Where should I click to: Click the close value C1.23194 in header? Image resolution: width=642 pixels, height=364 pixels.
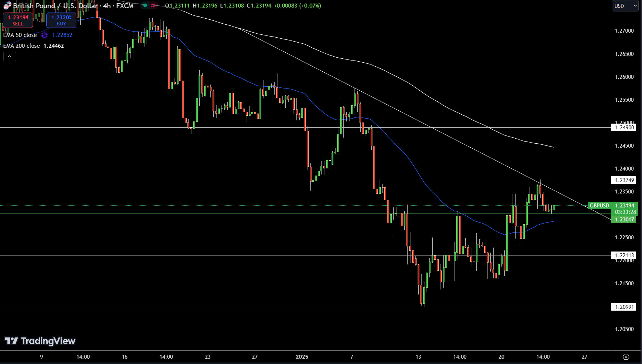(x=259, y=6)
